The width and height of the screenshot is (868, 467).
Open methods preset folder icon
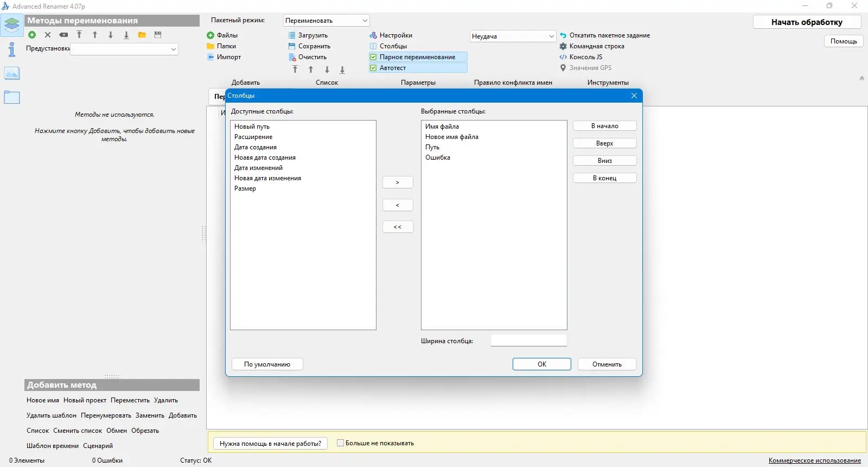click(x=142, y=35)
